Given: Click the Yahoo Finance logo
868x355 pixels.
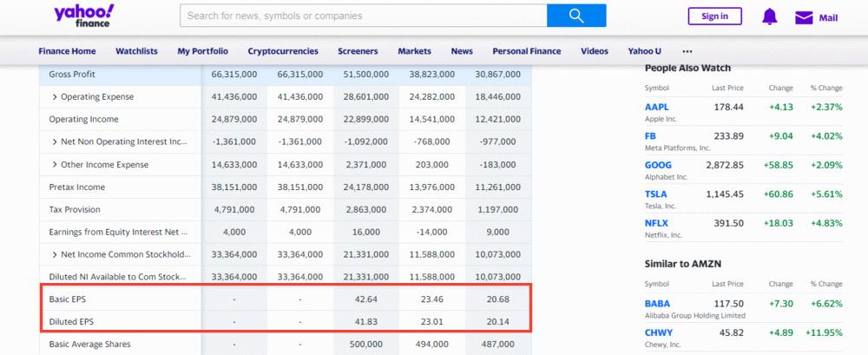Looking at the screenshot, I should 83,16.
